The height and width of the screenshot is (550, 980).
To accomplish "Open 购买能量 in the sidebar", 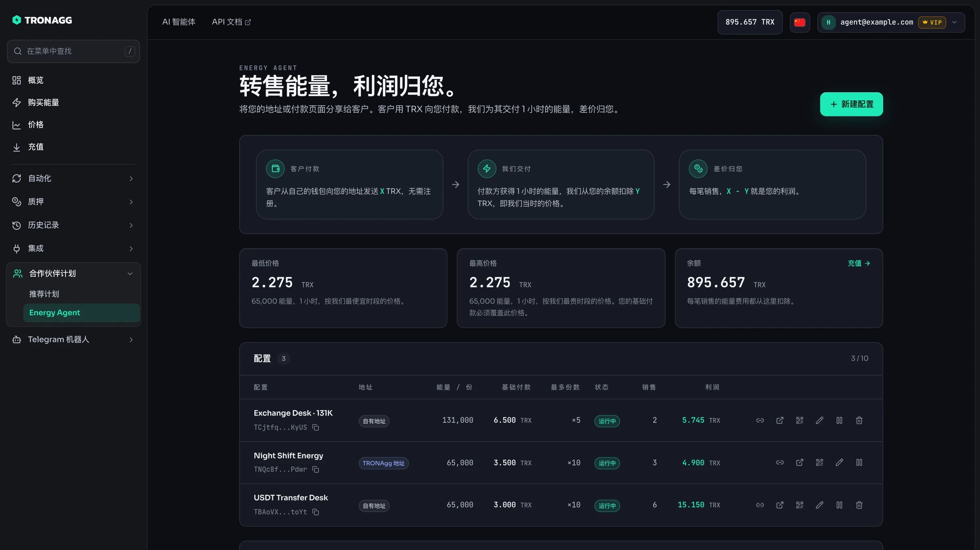I will [73, 103].
